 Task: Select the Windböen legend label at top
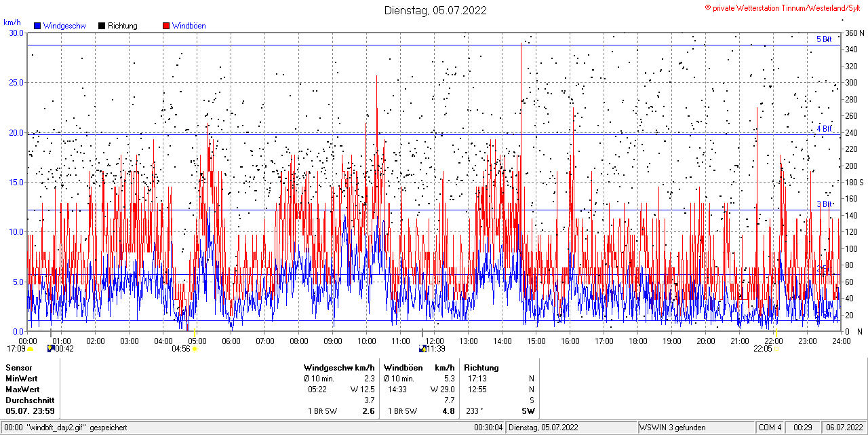point(189,26)
